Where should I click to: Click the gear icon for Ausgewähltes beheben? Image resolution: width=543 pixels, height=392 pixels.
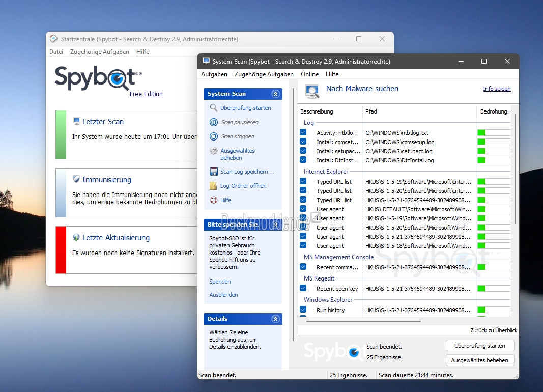pos(214,151)
